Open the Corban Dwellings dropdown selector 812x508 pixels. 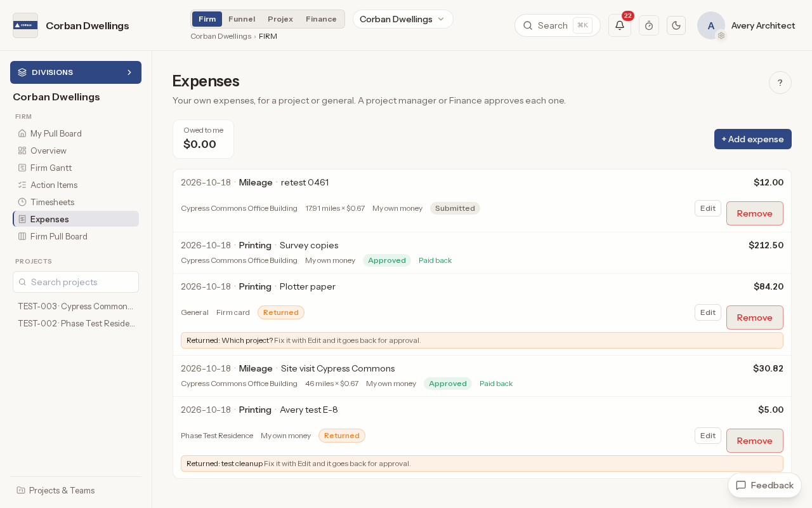(403, 19)
